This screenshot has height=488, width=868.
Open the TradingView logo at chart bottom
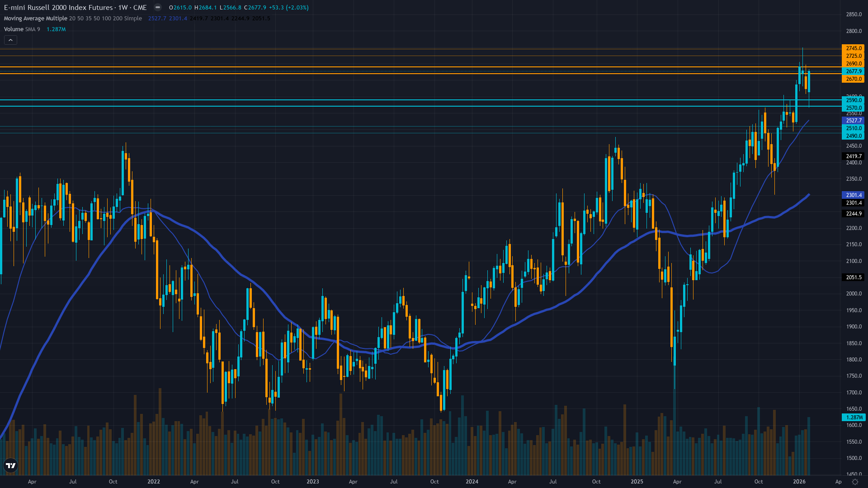point(10,465)
